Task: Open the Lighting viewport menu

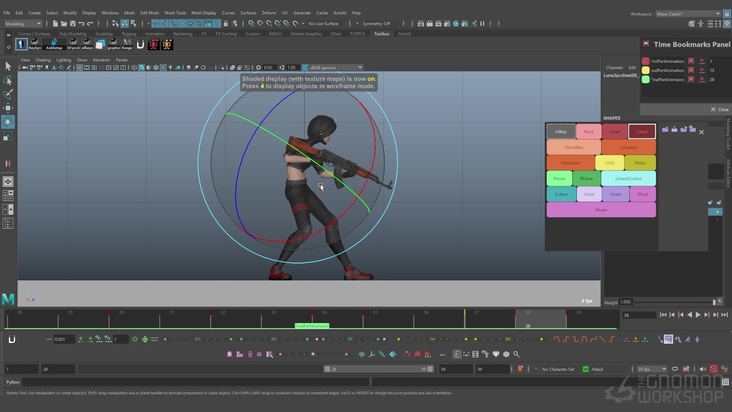Action: (63, 59)
